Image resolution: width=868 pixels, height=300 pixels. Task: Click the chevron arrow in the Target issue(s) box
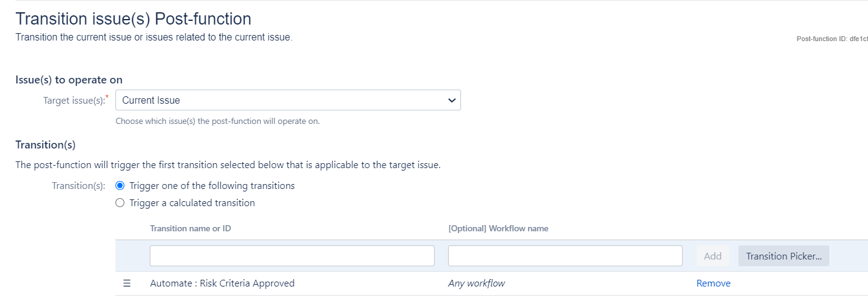[452, 100]
